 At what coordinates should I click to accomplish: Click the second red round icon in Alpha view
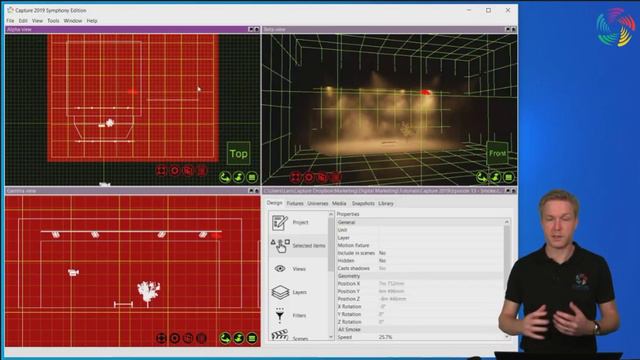tap(175, 171)
